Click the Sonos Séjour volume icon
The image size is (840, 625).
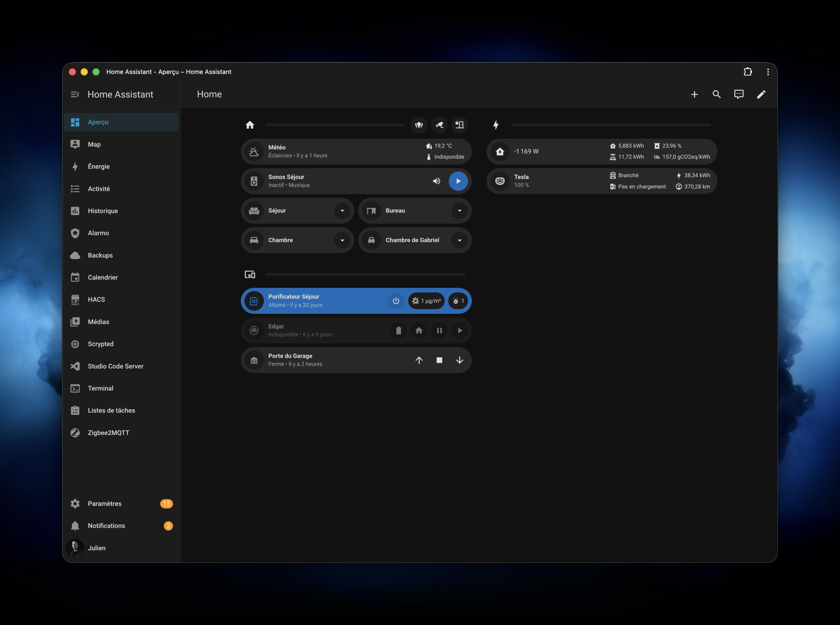pos(436,181)
